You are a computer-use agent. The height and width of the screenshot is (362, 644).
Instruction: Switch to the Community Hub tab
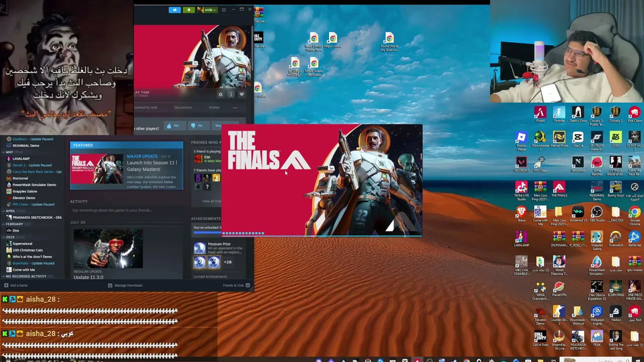[145, 107]
